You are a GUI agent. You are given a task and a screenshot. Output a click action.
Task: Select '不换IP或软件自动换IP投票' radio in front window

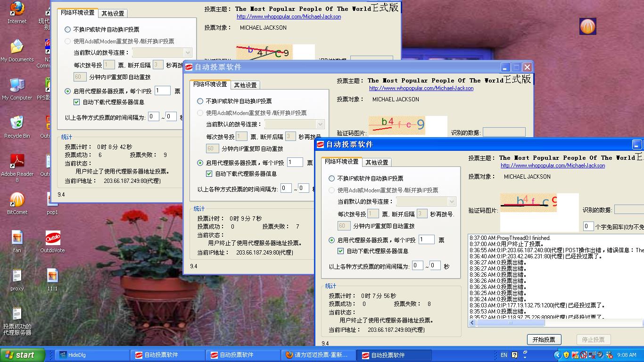[x=332, y=179]
